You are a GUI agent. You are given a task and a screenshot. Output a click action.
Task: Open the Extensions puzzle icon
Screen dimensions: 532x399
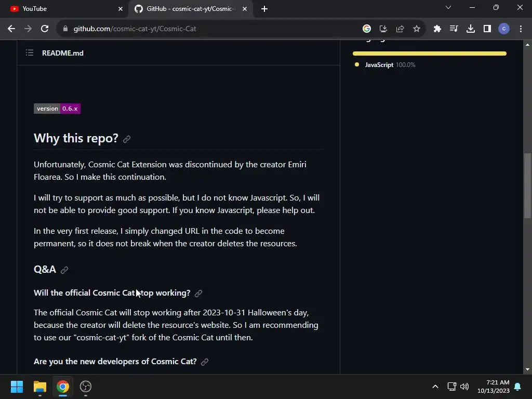click(x=437, y=29)
